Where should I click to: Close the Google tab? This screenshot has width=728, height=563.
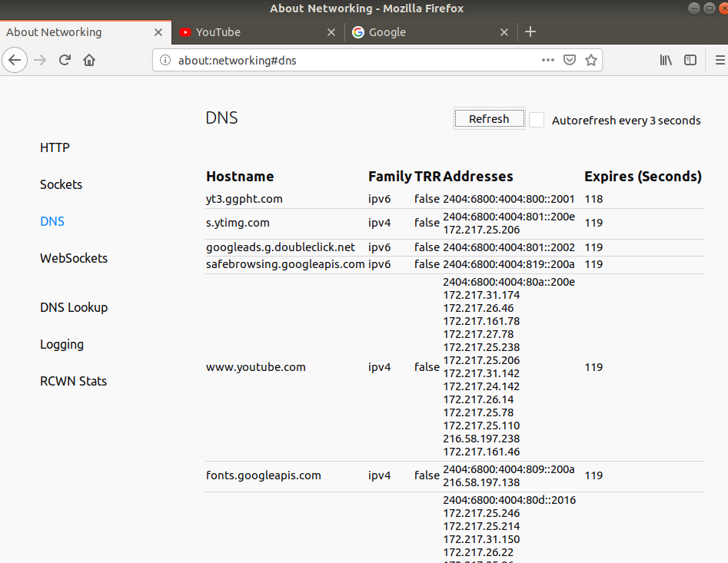click(x=504, y=32)
